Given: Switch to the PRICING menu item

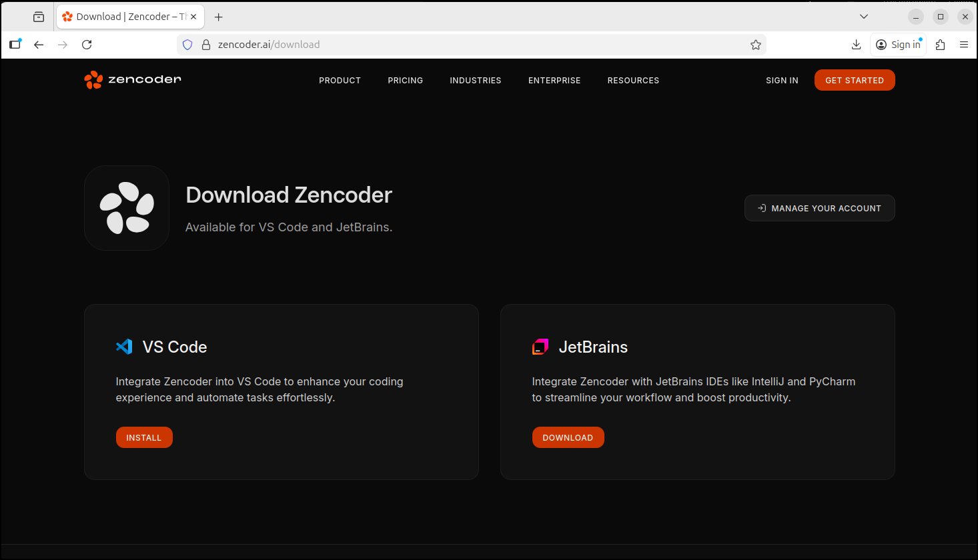Looking at the screenshot, I should click(405, 80).
